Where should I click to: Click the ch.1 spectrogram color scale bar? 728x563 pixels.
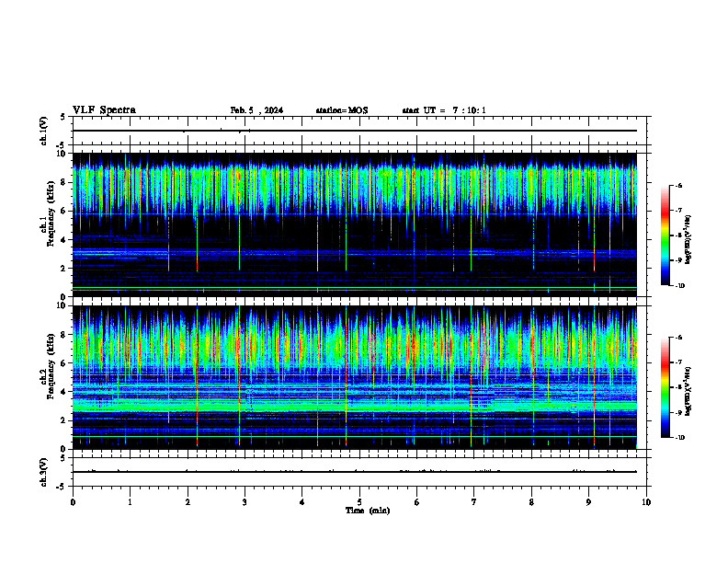[665, 236]
